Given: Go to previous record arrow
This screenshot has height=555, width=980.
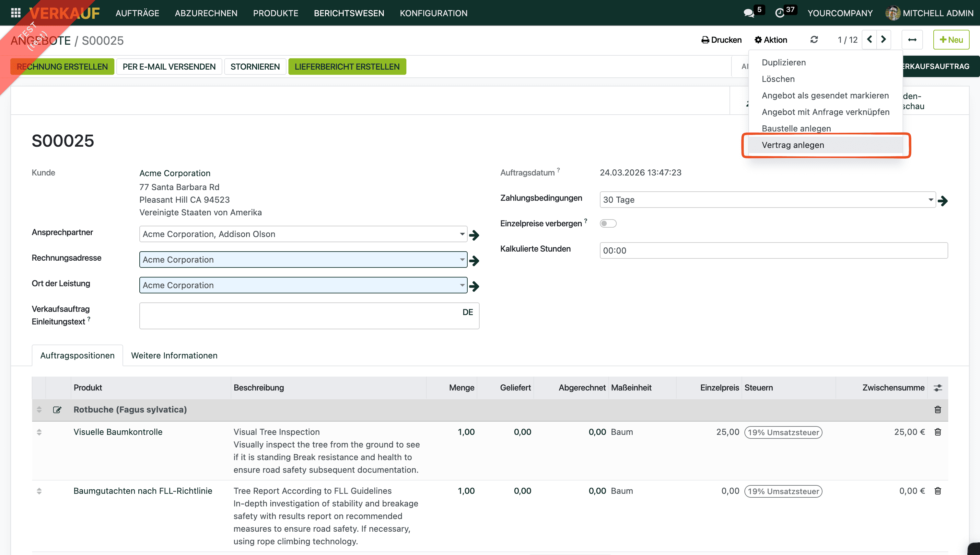Looking at the screenshot, I should pos(869,40).
